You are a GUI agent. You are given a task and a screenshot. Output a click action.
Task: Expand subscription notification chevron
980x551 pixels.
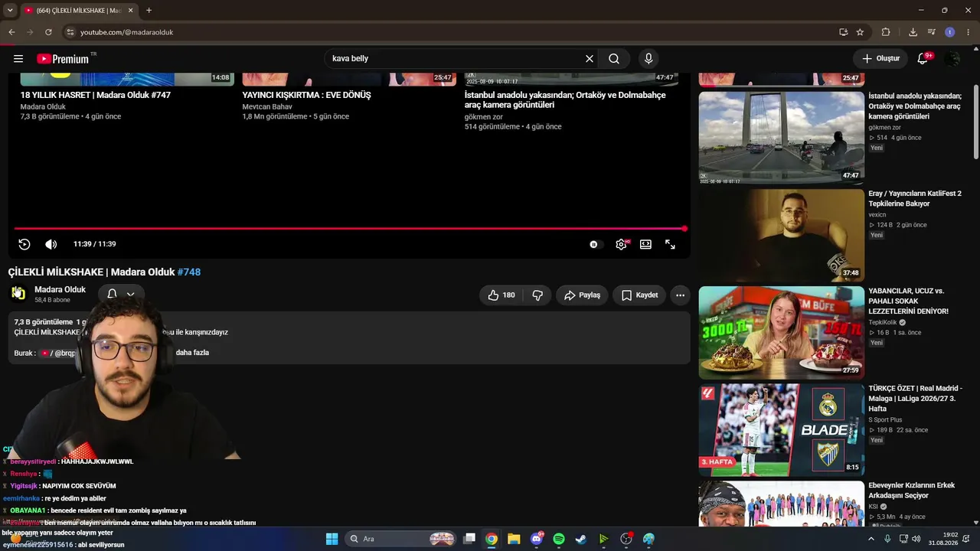pos(130,294)
